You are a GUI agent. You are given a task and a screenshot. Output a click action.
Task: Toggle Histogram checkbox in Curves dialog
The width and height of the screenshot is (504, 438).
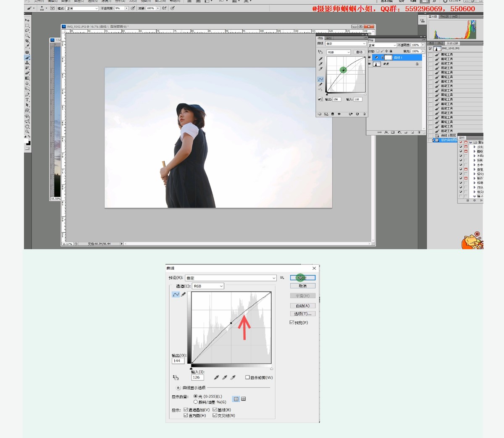pos(186,415)
